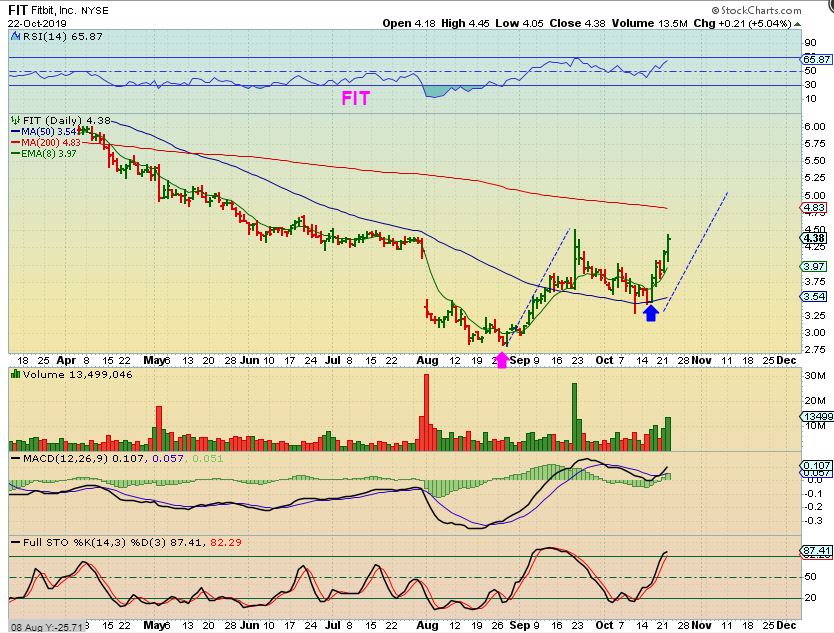
Task: Click the 20M volume axis label
Action: (815, 401)
